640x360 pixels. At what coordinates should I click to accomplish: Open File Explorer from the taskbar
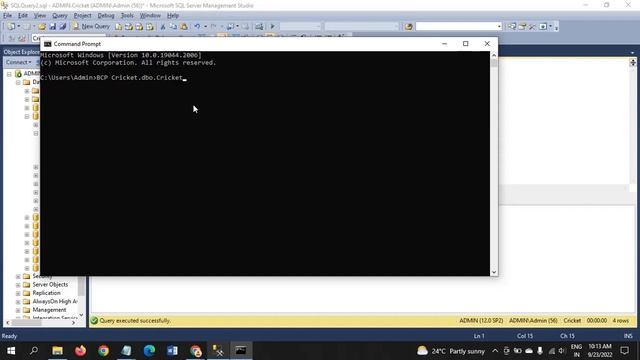[57, 351]
